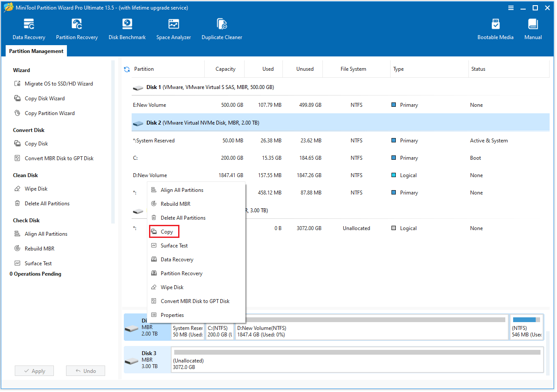Open the Data Recovery tool
This screenshot has height=392, width=557.
point(28,28)
